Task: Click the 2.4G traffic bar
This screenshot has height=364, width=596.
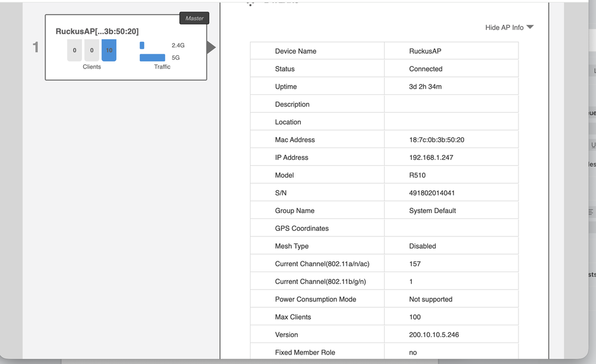Action: click(142, 45)
